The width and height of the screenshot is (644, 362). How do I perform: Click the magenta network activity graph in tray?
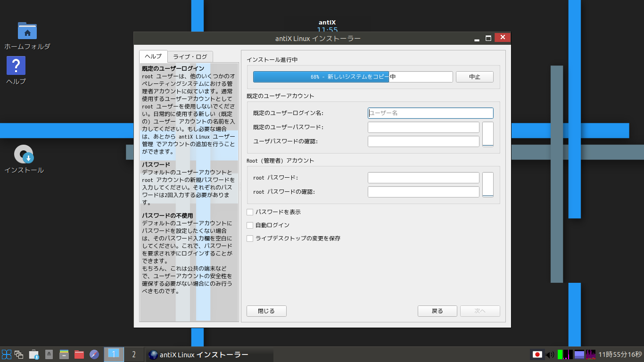[568, 354]
